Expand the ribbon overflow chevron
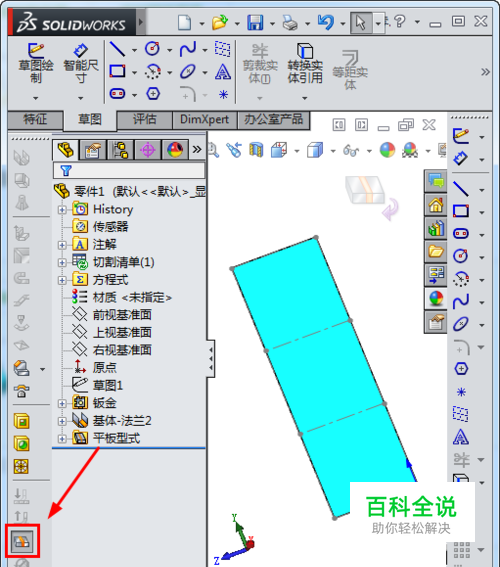 coord(485,72)
